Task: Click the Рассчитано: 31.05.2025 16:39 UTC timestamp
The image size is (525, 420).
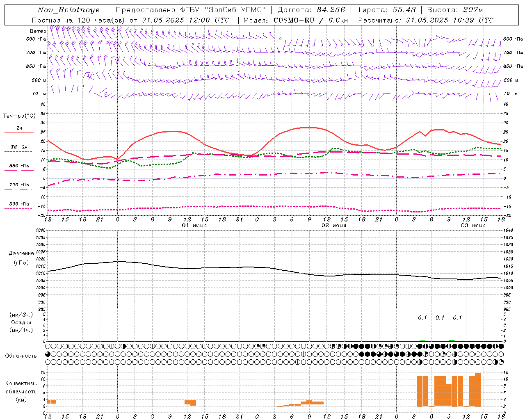Action: point(426,20)
